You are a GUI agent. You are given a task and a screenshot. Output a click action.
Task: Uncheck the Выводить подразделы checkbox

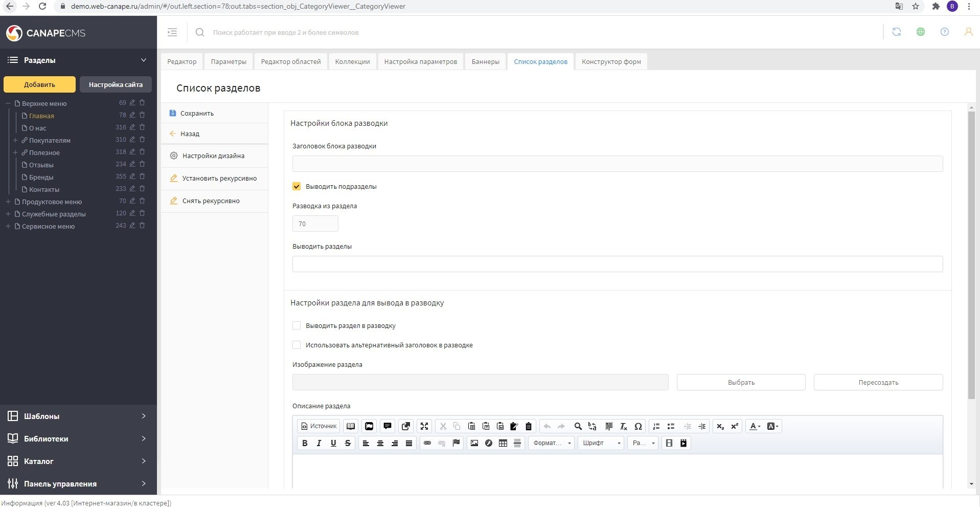pyautogui.click(x=297, y=186)
